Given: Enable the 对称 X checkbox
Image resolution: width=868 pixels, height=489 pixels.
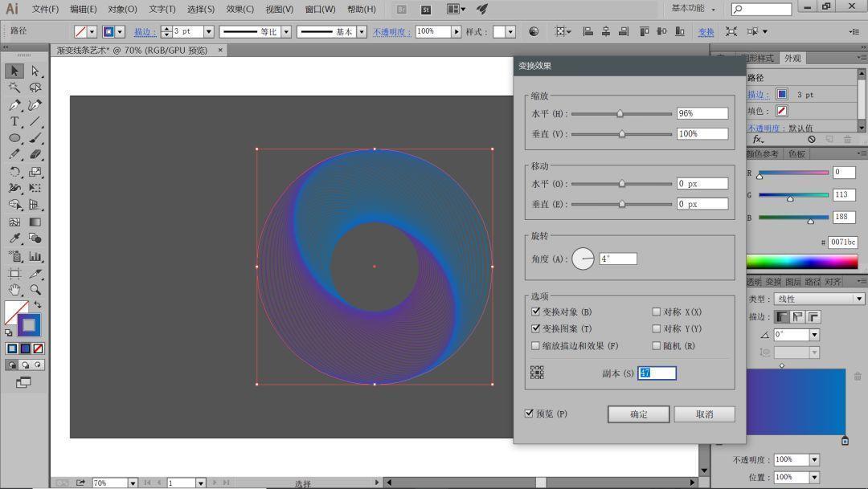Looking at the screenshot, I should 657,311.
